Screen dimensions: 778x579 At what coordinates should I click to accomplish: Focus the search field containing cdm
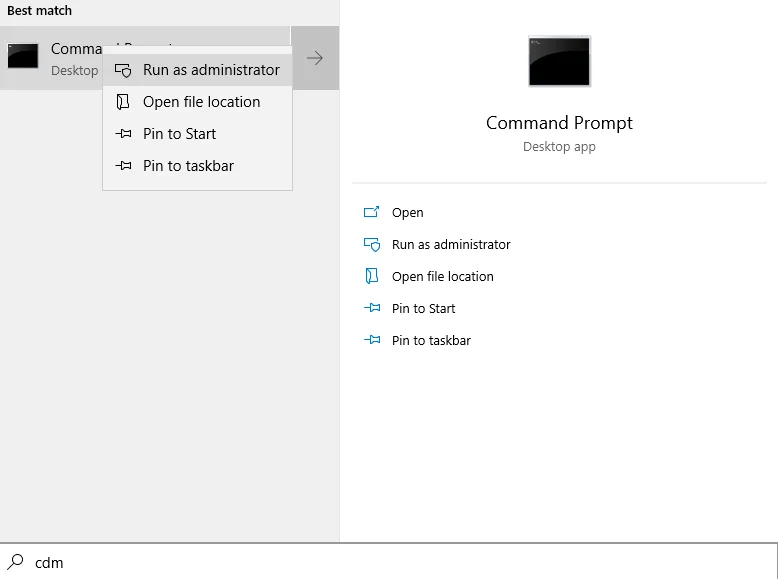389,562
